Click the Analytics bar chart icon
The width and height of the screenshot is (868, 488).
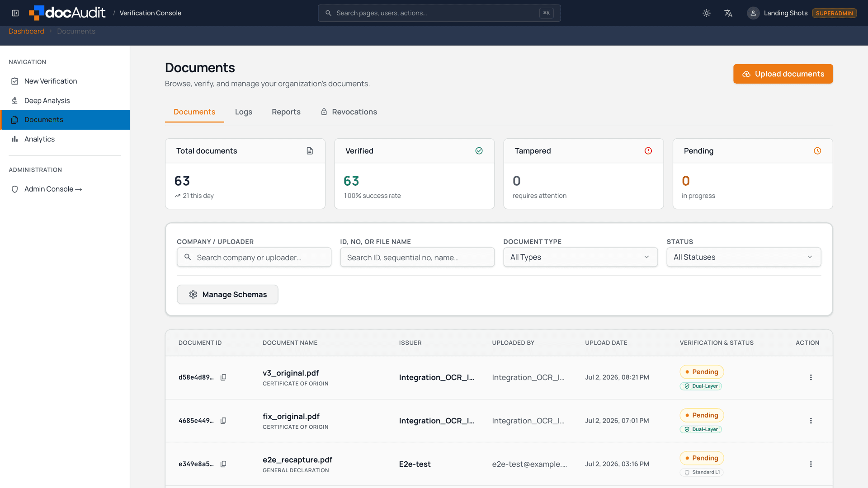tap(15, 139)
